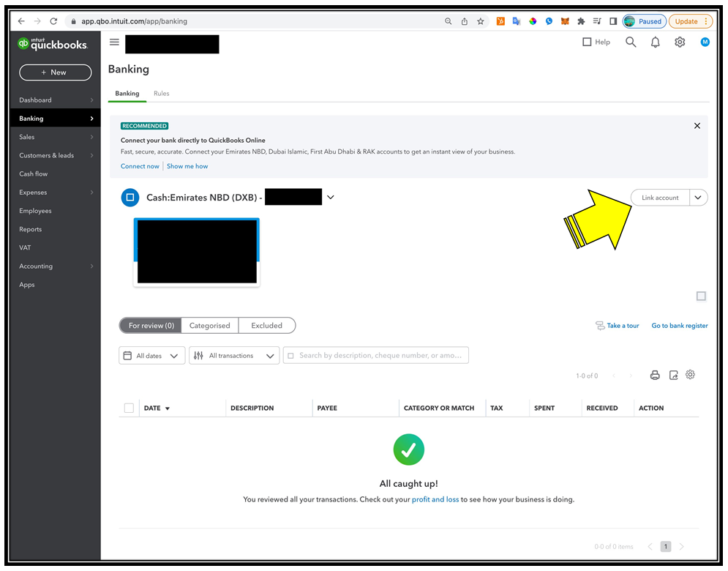The height and width of the screenshot is (571, 728).
Task: Open the user profile avatar M
Action: pos(705,42)
